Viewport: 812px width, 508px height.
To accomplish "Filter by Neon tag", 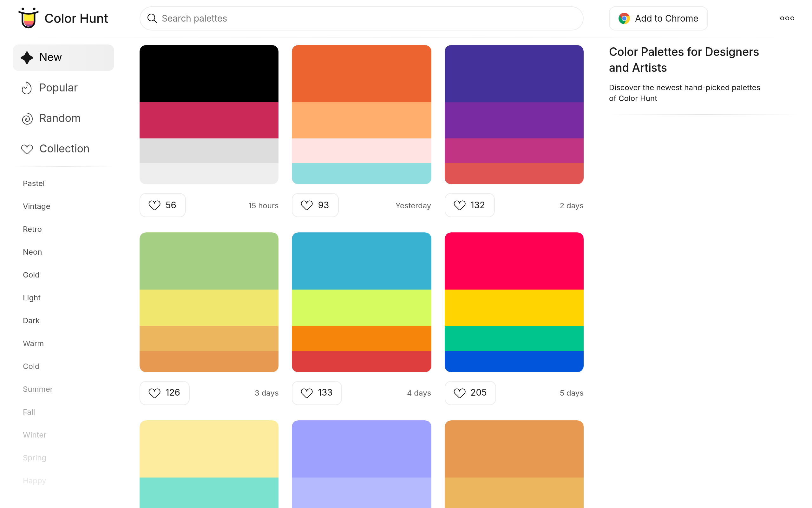I will (x=32, y=252).
